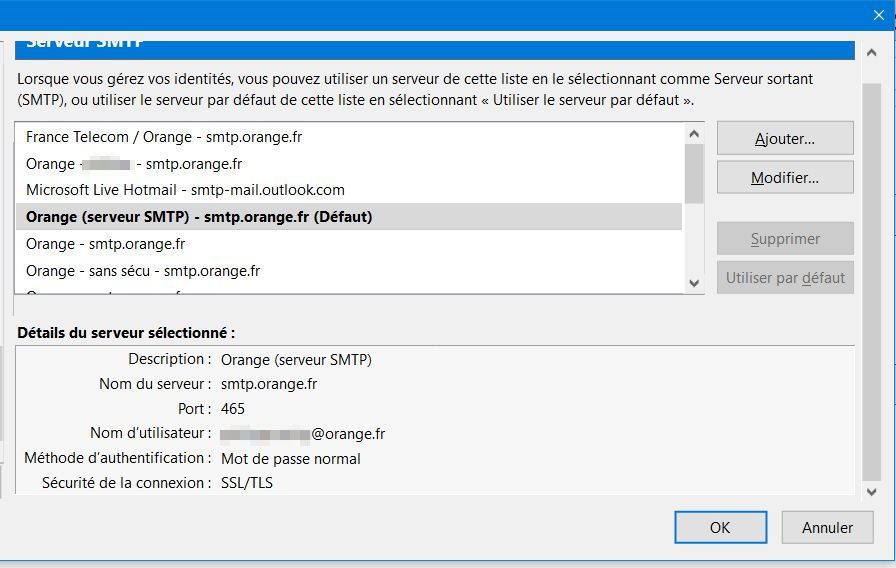Click the Ajouter... button
896x568 pixels.
[x=784, y=139]
